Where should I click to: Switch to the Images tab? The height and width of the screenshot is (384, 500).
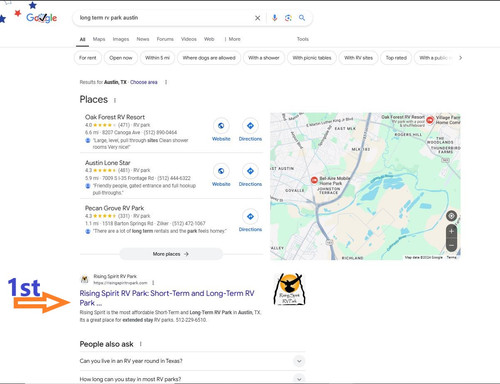pyautogui.click(x=121, y=39)
